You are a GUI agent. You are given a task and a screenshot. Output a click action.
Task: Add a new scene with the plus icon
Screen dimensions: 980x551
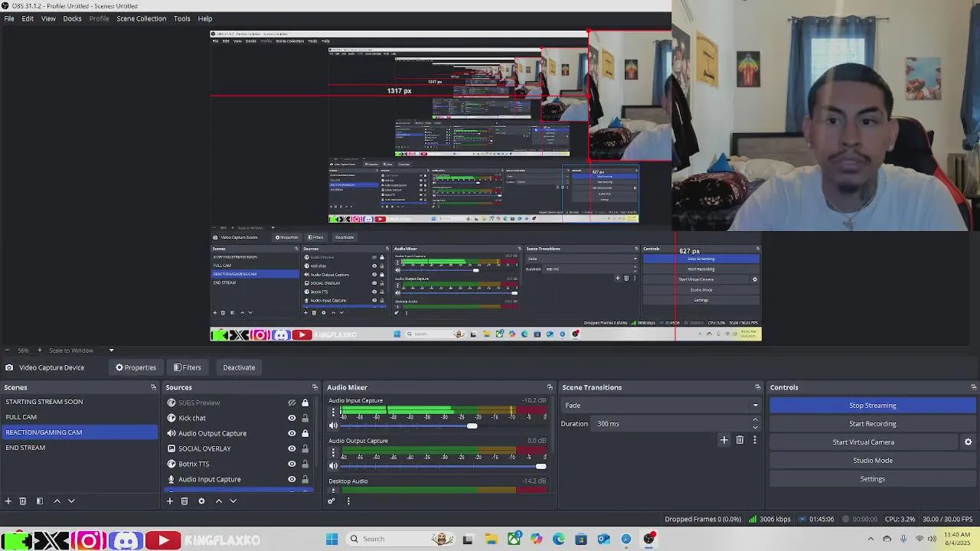tap(8, 501)
